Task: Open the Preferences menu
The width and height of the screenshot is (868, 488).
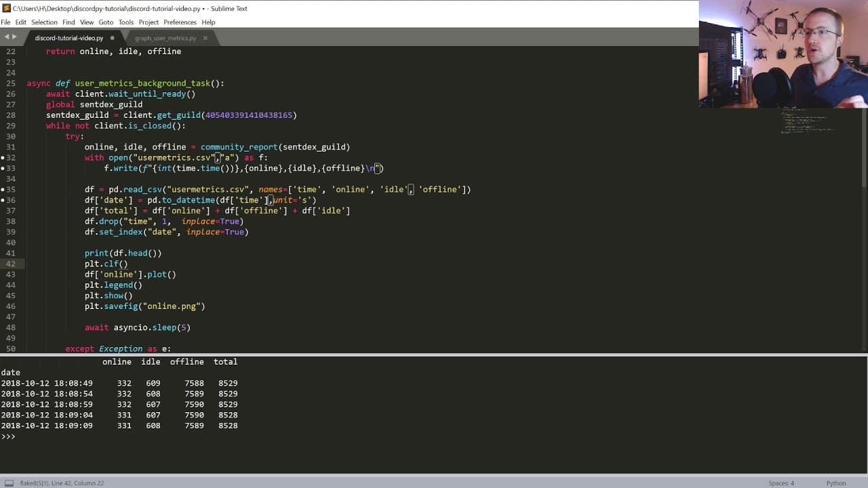Action: click(180, 22)
